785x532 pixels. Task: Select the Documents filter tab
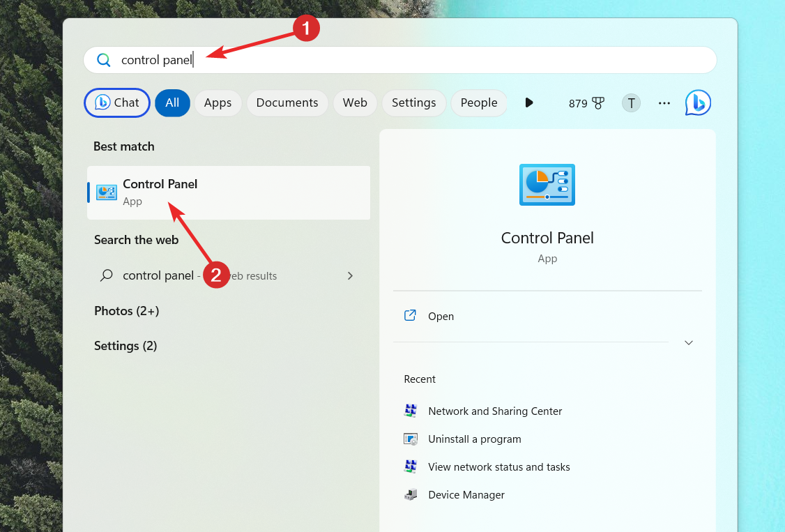(287, 103)
